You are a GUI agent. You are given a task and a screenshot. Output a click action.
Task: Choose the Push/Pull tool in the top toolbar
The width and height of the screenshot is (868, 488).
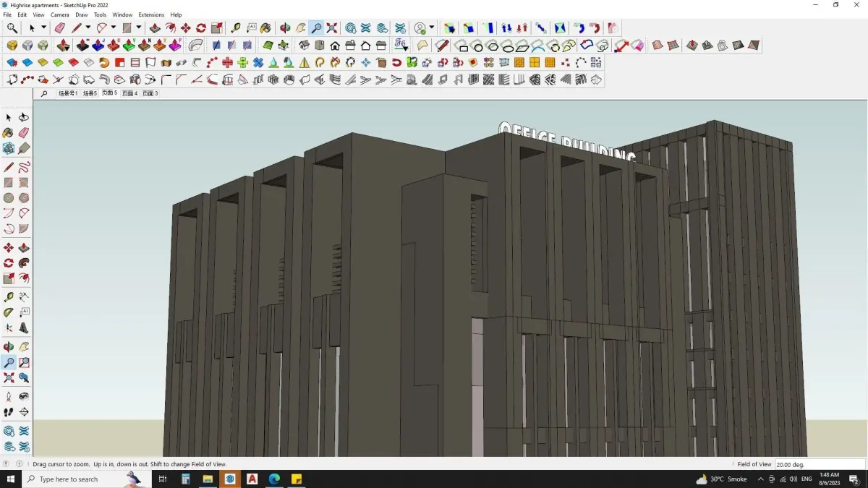[x=155, y=28]
